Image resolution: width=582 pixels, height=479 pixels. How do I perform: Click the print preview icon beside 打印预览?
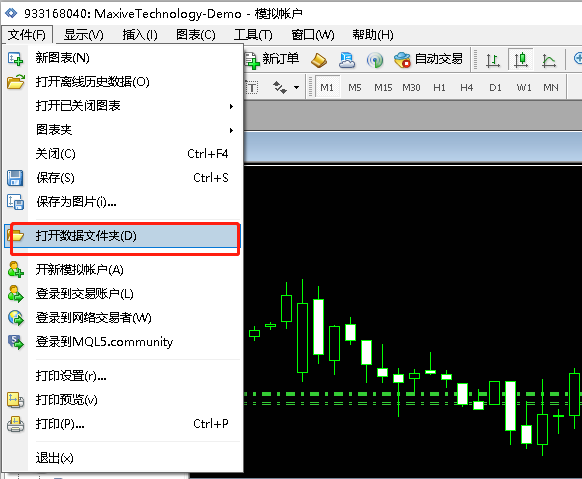16,400
